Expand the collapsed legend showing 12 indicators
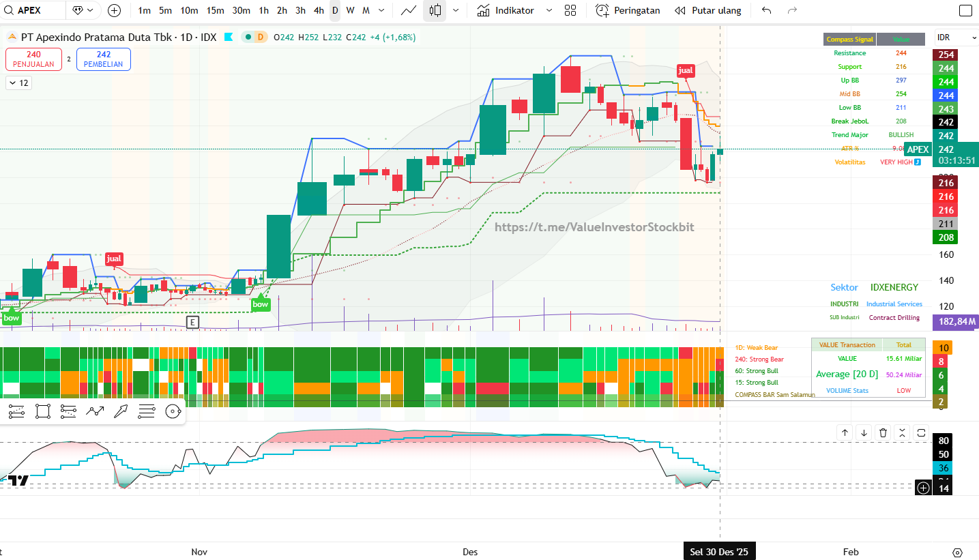The image size is (979, 560). point(19,83)
